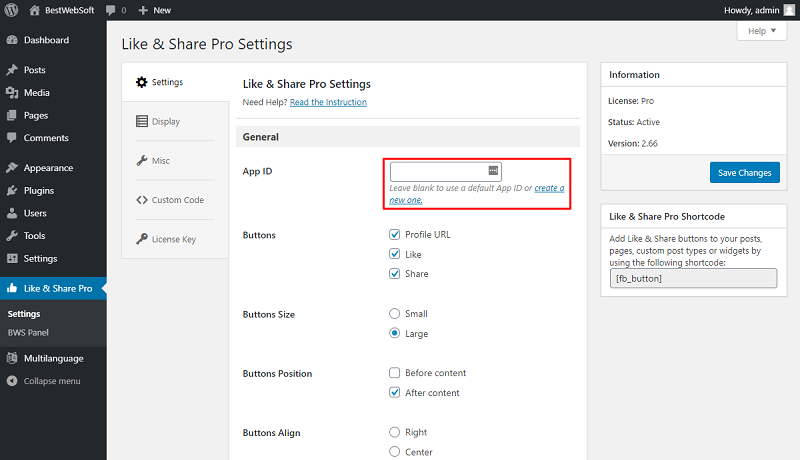Click the Multilanguage menu label
This screenshot has height=460, width=800.
click(x=54, y=359)
